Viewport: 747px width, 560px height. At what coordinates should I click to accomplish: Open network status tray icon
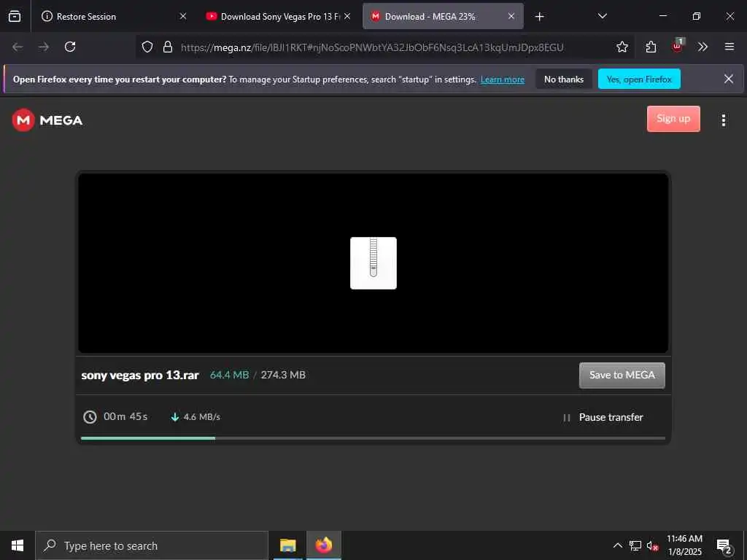tap(635, 545)
